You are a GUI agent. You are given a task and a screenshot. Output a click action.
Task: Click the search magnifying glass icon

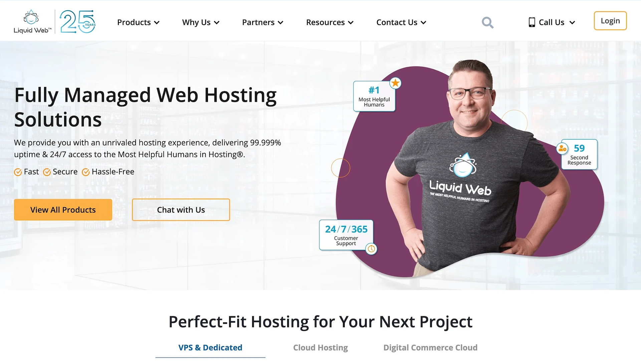pyautogui.click(x=488, y=22)
